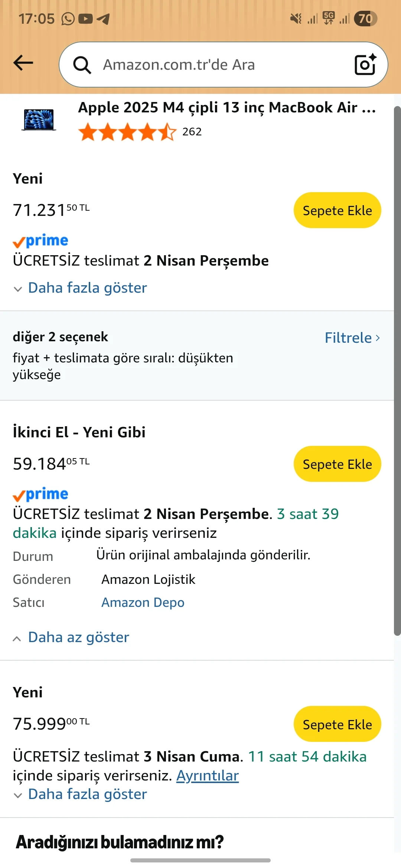The width and height of the screenshot is (401, 868).
Task: Collapse details with 'Daha az göster'
Action: (78, 637)
